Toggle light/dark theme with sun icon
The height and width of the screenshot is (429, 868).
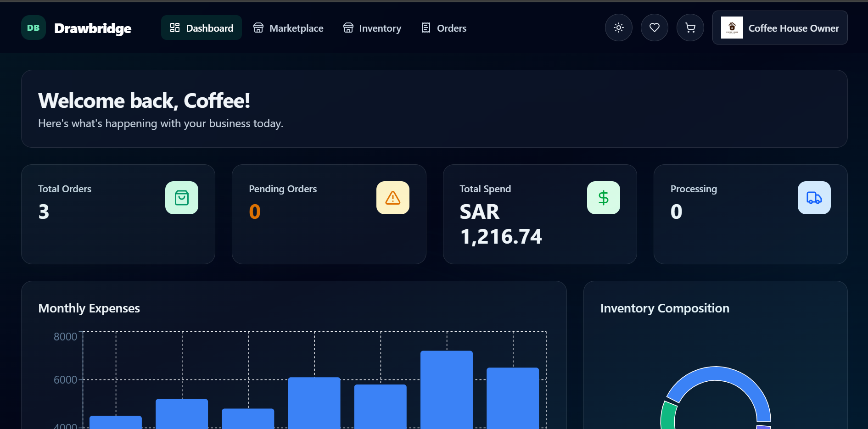(x=619, y=28)
